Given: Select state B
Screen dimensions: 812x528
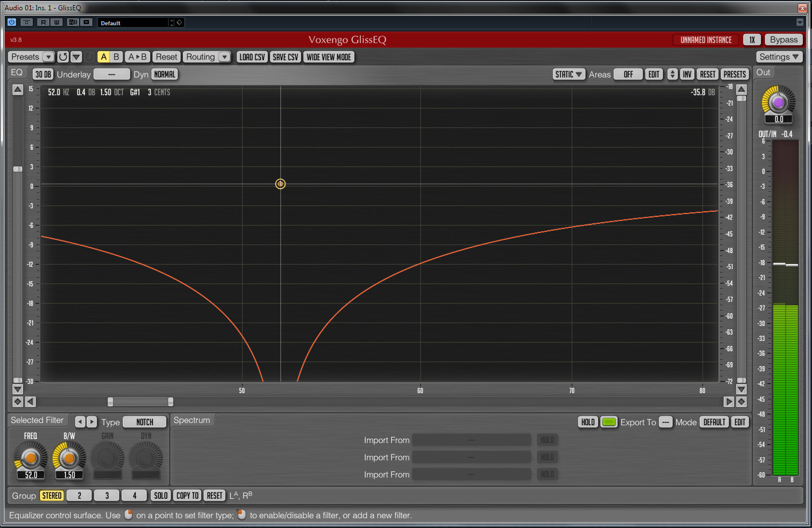Looking at the screenshot, I should 116,57.
